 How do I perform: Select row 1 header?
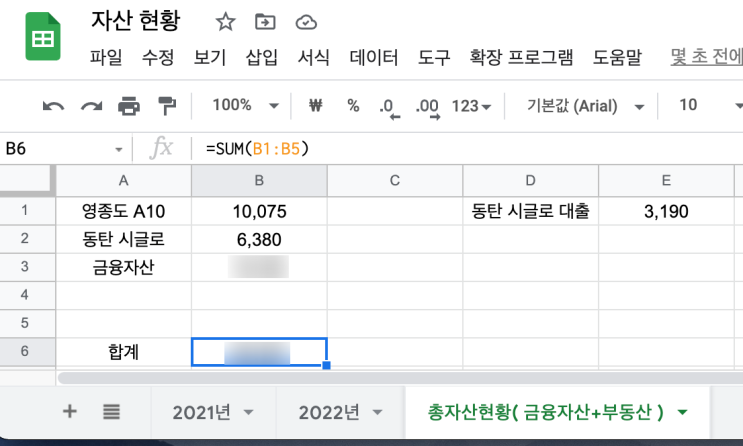pos(27,210)
